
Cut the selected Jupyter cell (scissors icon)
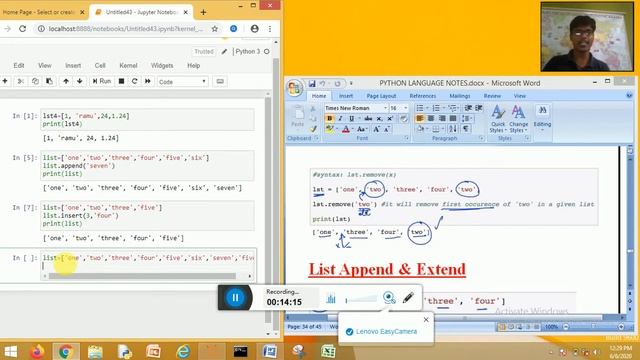tap(20, 81)
